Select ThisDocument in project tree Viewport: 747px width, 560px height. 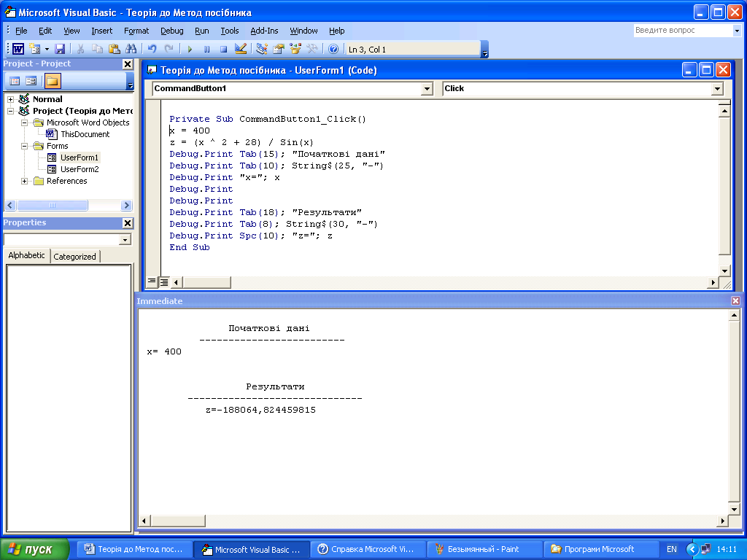tap(85, 134)
